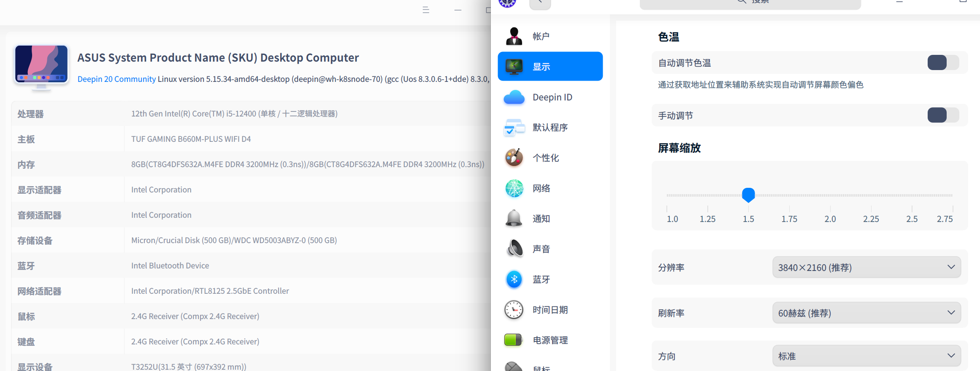Screen dimensions: 980x371
Task: Select 时间日期 menu label
Action: pos(550,310)
